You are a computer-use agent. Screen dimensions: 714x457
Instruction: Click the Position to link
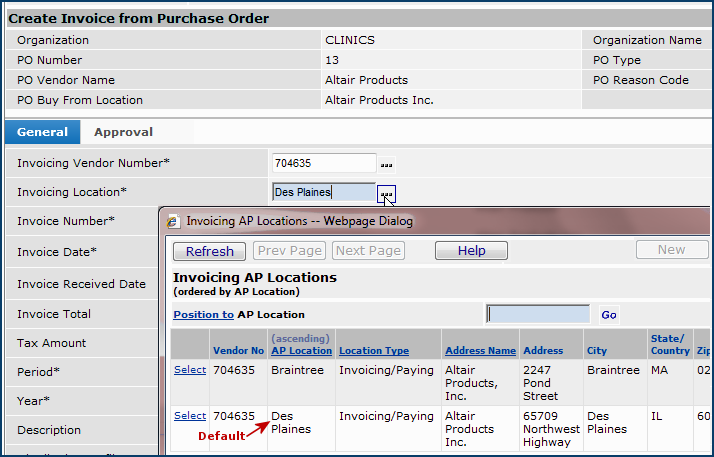coord(203,314)
